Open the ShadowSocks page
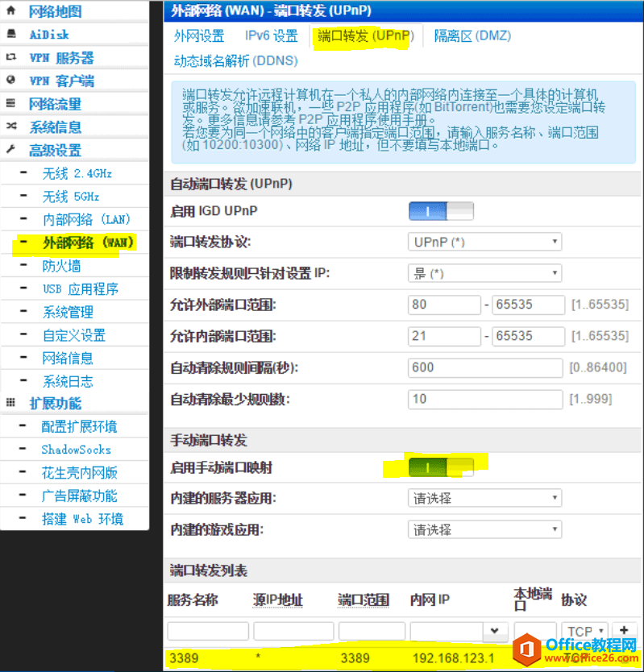Viewport: 644px width, 672px height. click(77, 450)
